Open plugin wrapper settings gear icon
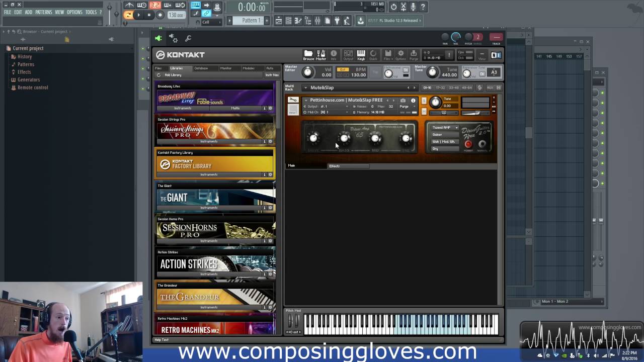This screenshot has height=362, width=644. point(173,38)
